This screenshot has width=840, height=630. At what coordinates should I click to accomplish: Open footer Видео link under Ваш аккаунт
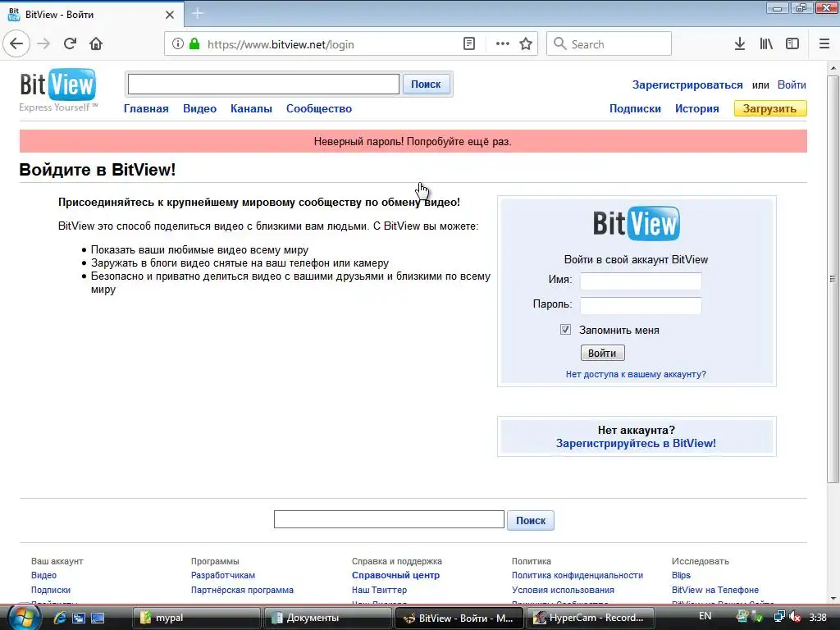point(44,575)
